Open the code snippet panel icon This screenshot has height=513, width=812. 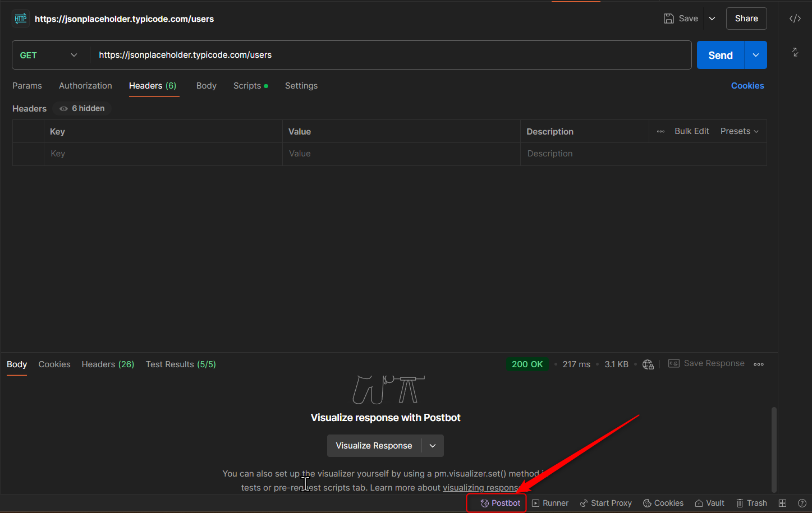click(795, 19)
